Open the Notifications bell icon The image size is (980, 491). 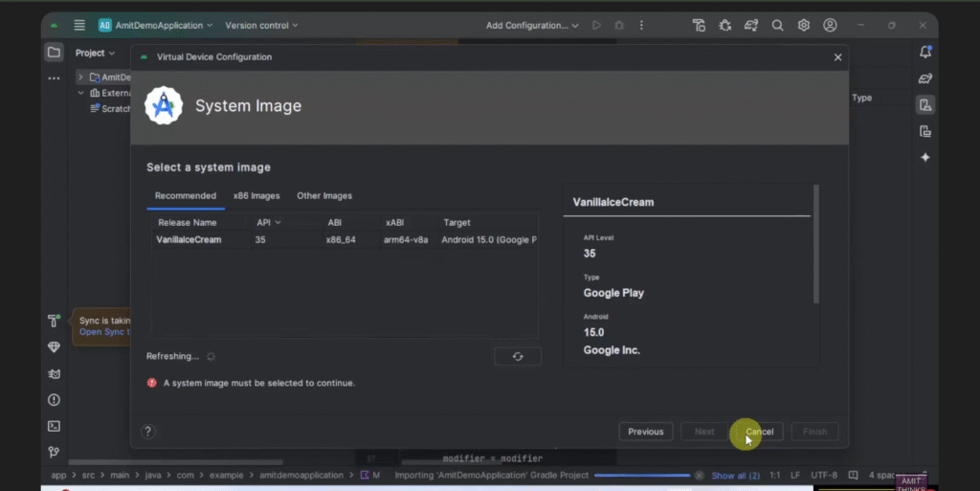tap(925, 53)
